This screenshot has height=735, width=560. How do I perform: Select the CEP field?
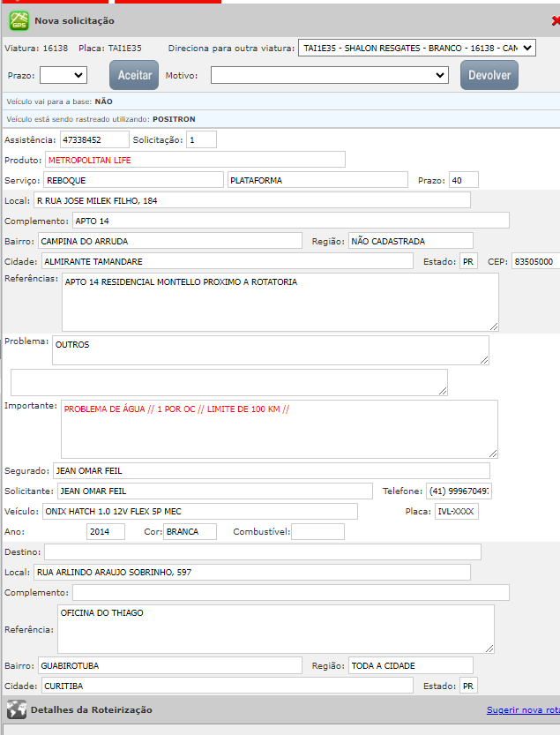pyautogui.click(x=534, y=261)
